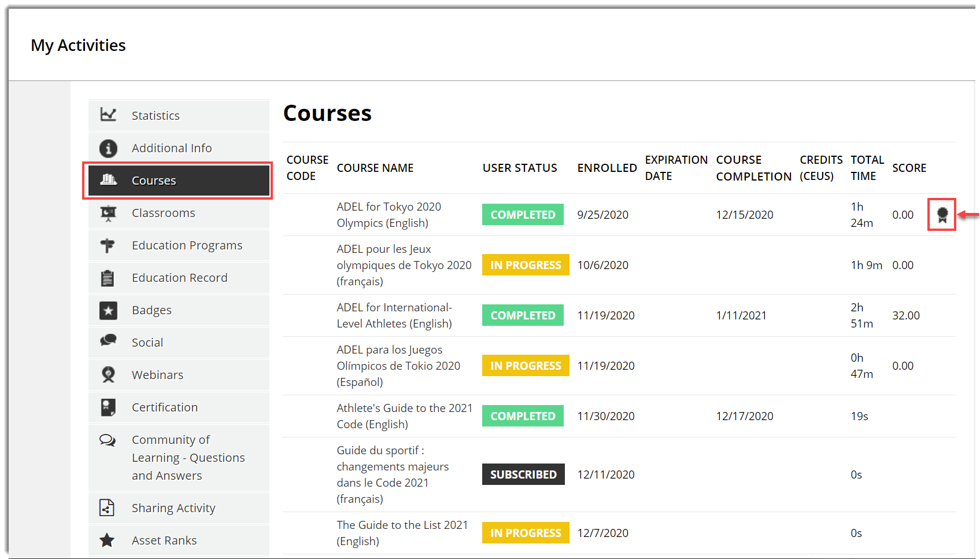The image size is (980, 559).
Task: Click COMPLETED status for Athlete's Guide 2021 Code
Action: (x=523, y=416)
